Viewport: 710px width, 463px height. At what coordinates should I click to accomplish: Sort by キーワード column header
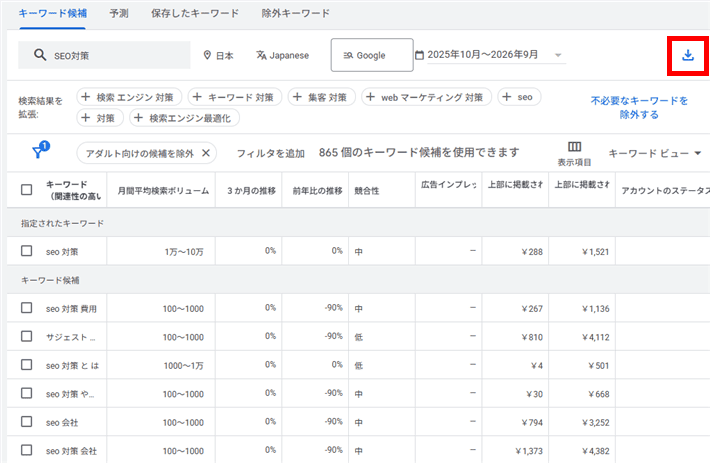pyautogui.click(x=73, y=190)
